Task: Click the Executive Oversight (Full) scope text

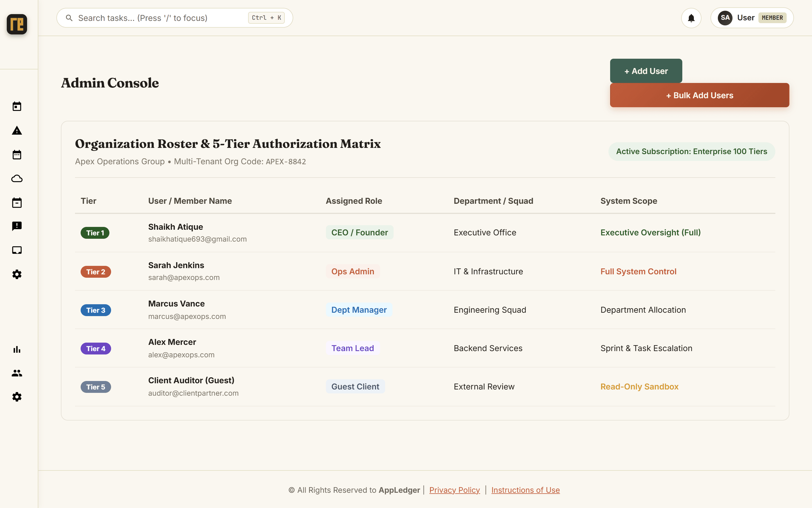Action: point(650,233)
